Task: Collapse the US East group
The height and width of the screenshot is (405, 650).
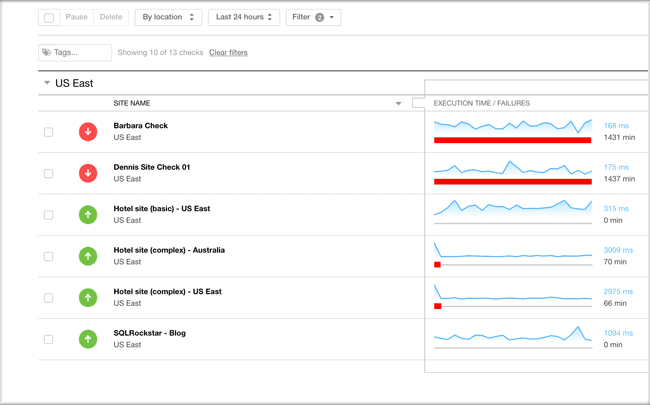Action: [47, 83]
